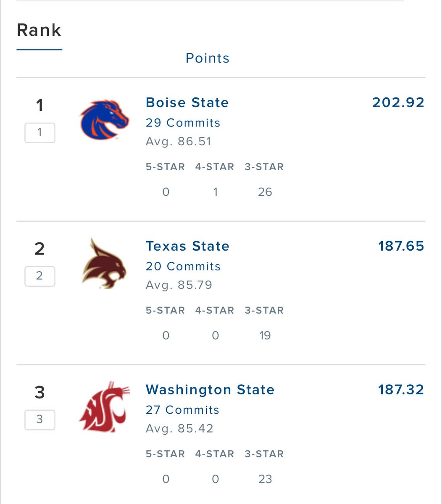Click Boise State's 202.92 points total

click(x=398, y=102)
